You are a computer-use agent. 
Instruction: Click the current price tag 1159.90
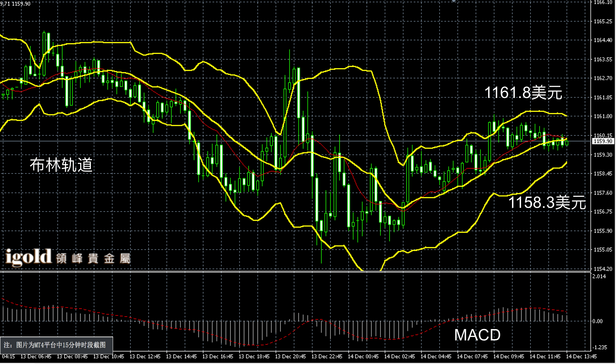[603, 141]
